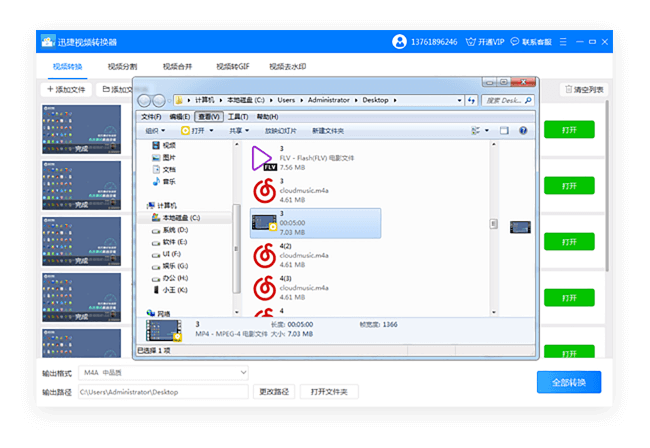Open the hamburger menu in title bar

pyautogui.click(x=563, y=42)
